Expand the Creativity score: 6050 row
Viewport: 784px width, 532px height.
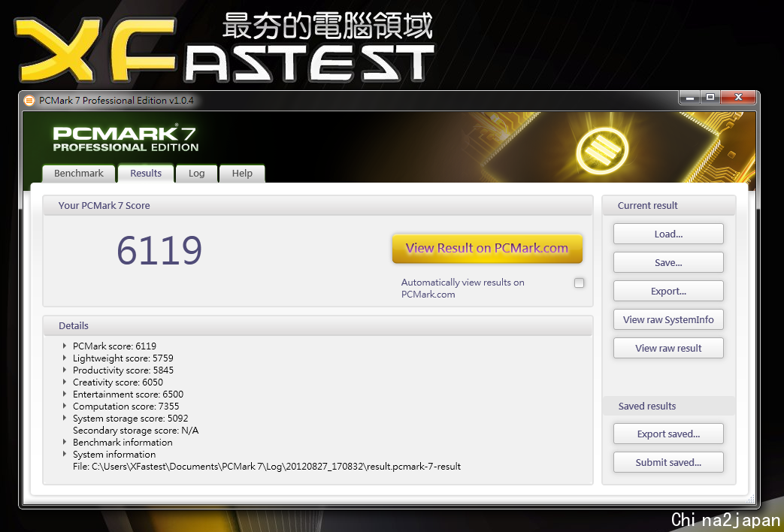(65, 382)
